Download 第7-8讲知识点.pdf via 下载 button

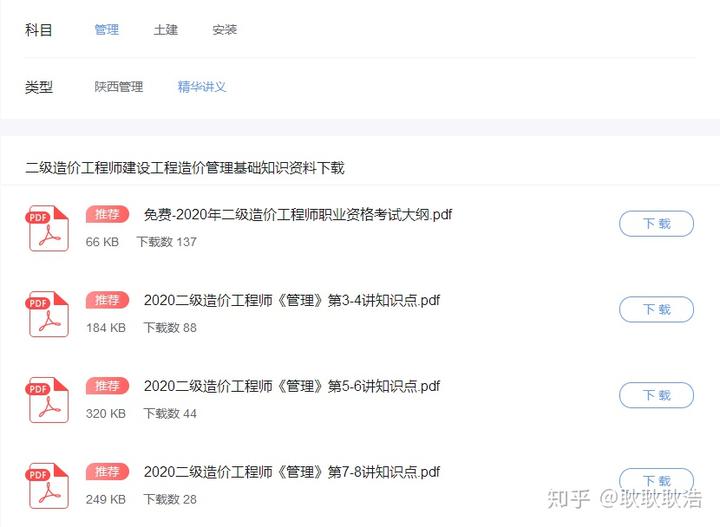pyautogui.click(x=656, y=481)
